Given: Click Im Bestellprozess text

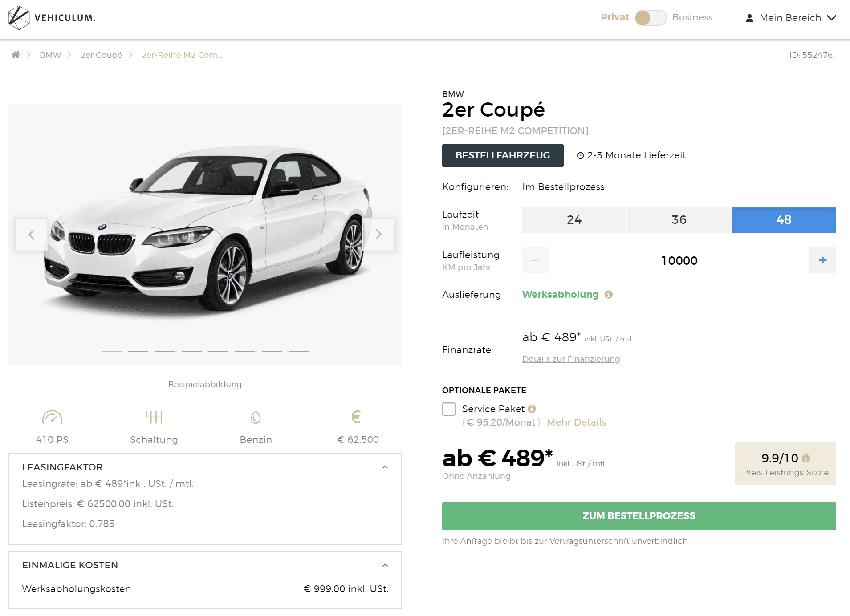Looking at the screenshot, I should click(563, 186).
